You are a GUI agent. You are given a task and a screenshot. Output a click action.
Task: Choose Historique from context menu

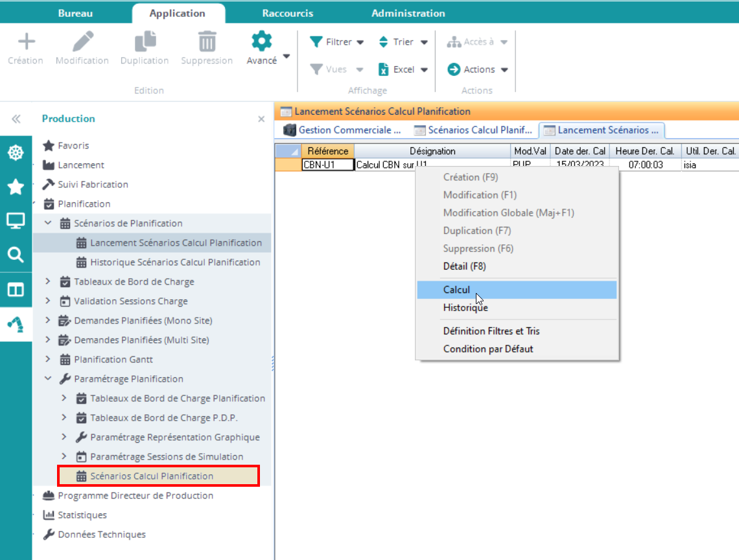pos(465,308)
